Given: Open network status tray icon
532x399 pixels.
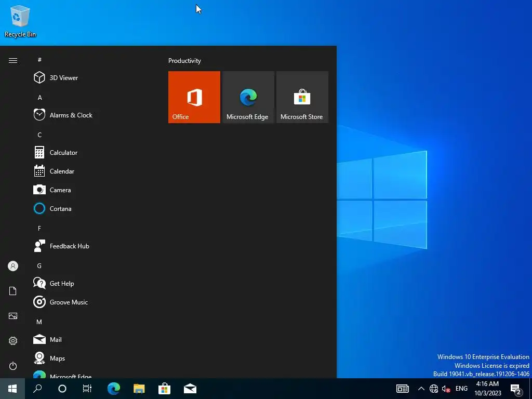Looking at the screenshot, I should coord(434,389).
